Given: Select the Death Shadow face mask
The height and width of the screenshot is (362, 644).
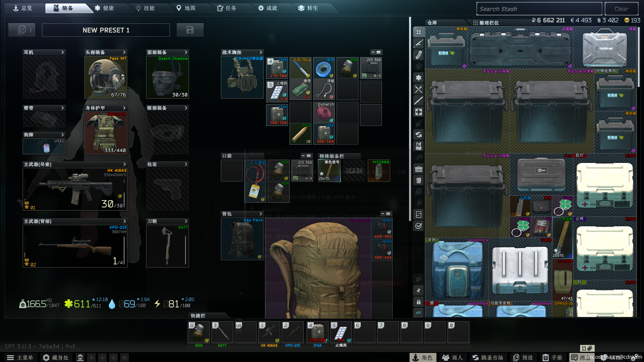Looking at the screenshot, I should tap(167, 77).
